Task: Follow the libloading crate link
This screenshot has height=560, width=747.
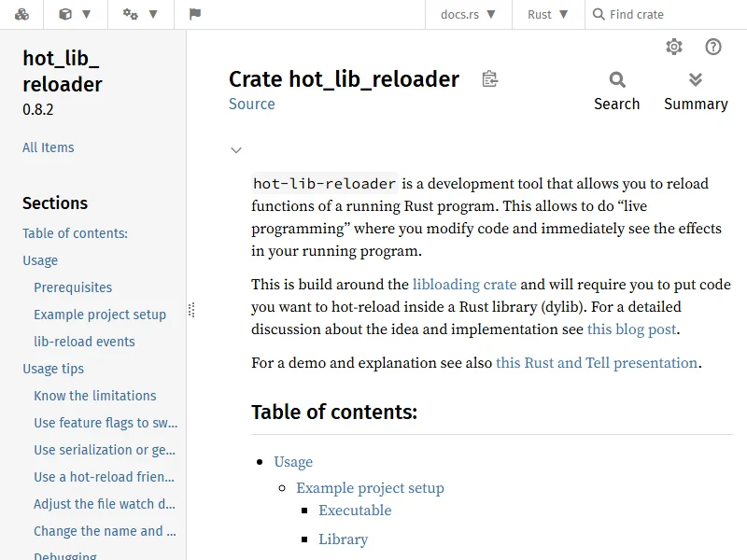Action: [464, 285]
